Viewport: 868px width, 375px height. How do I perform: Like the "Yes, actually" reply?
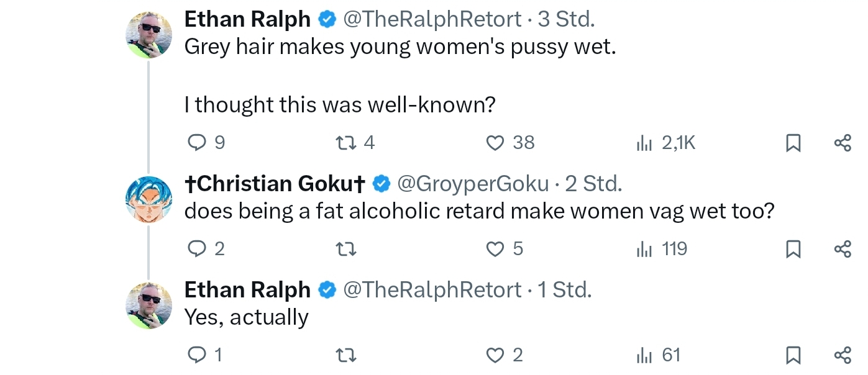pyautogui.click(x=495, y=355)
